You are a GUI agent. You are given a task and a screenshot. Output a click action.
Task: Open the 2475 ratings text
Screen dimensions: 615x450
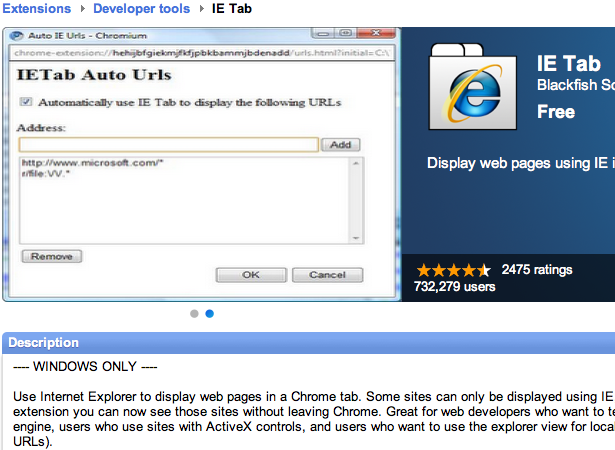(537, 270)
